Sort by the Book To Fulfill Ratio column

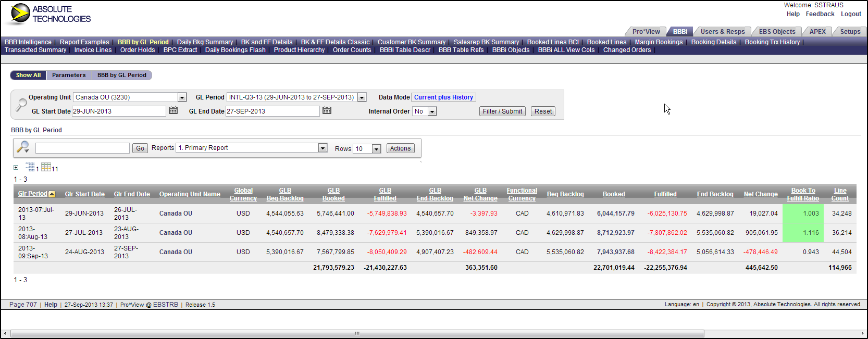[x=803, y=194]
